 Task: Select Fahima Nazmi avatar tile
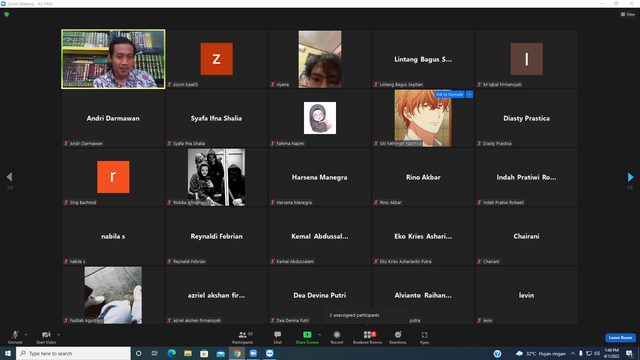pos(320,118)
